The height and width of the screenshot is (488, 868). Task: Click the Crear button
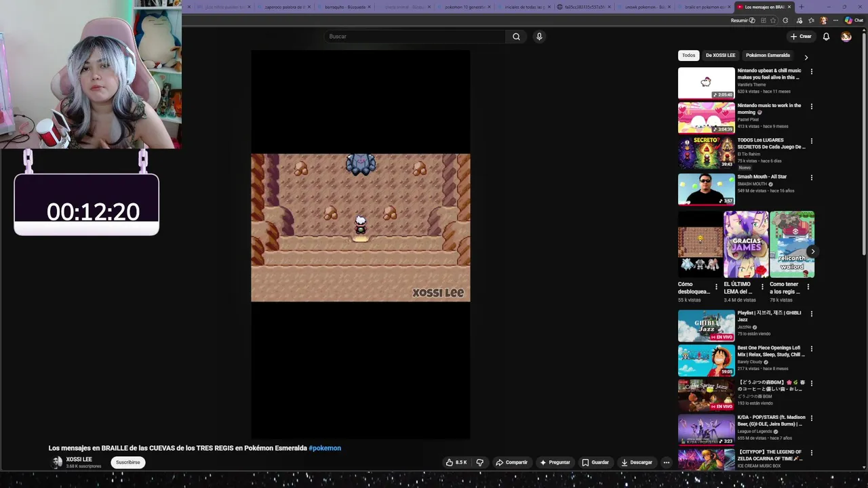point(801,37)
